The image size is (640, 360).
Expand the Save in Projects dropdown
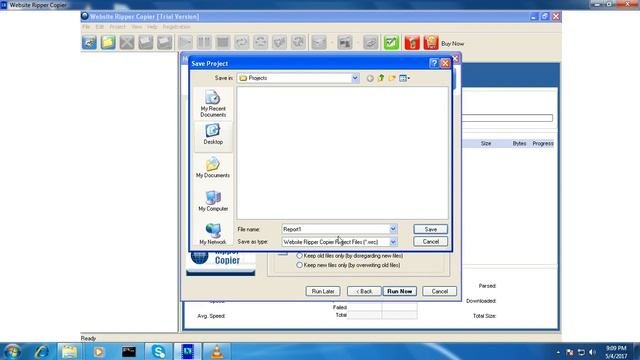[x=355, y=78]
